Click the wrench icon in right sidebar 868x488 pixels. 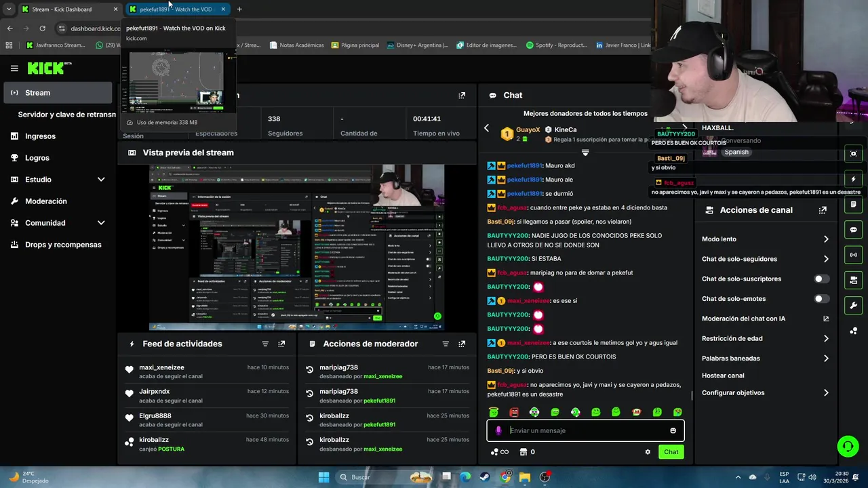pyautogui.click(x=853, y=305)
